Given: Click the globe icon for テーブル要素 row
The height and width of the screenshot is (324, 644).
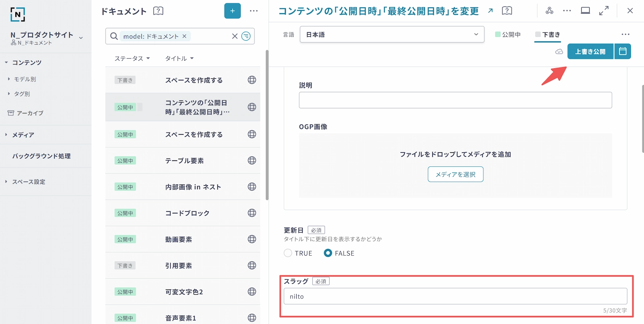Looking at the screenshot, I should click(x=252, y=160).
